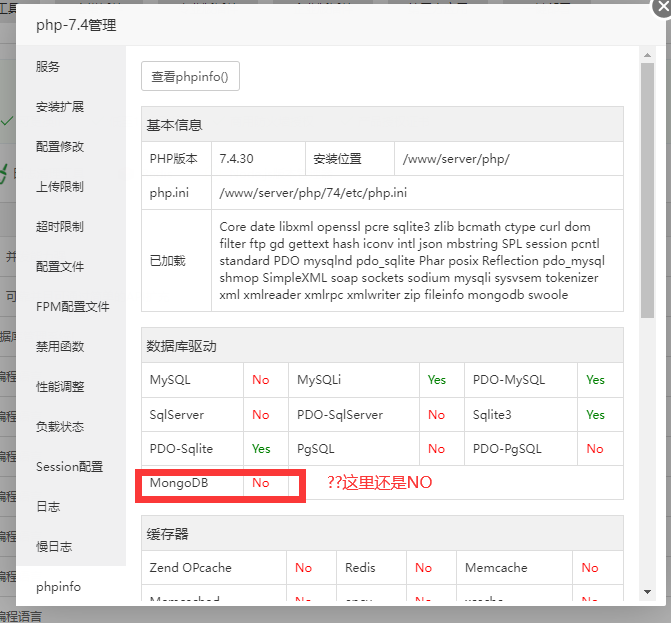Image resolution: width=671 pixels, height=623 pixels.
Task: Click the scrollbar down arrow
Action: point(647,592)
